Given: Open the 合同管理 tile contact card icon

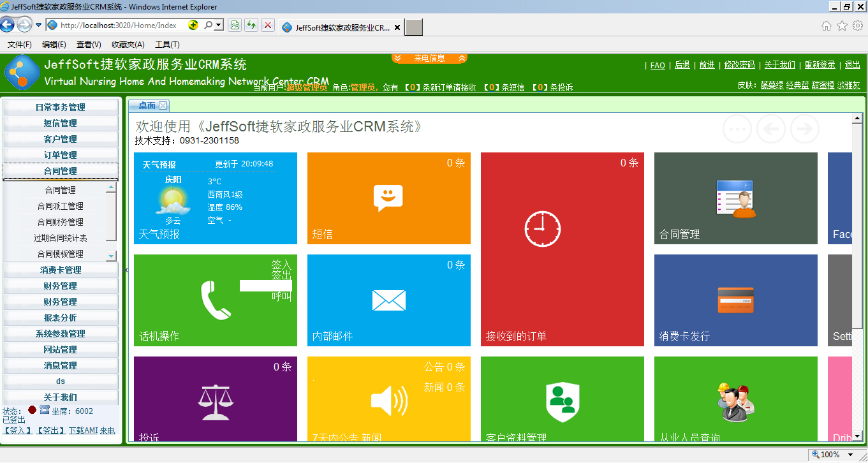Looking at the screenshot, I should 735,199.
